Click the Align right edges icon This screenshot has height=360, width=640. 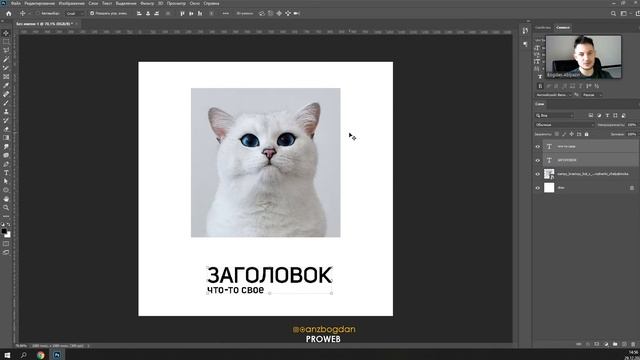tap(156, 13)
